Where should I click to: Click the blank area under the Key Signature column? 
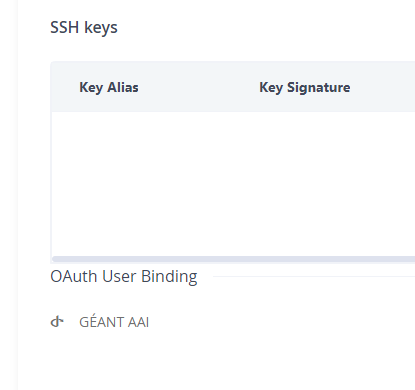coord(305,184)
